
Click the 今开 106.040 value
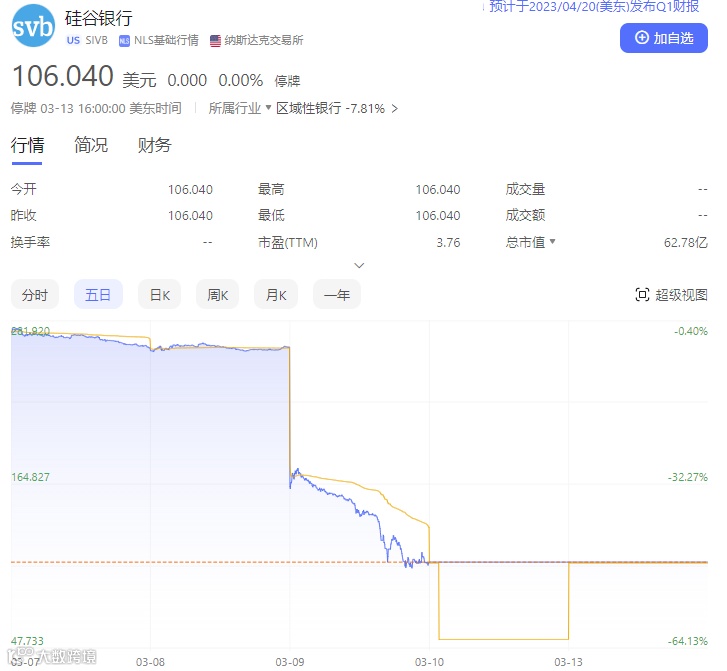[x=190, y=190]
